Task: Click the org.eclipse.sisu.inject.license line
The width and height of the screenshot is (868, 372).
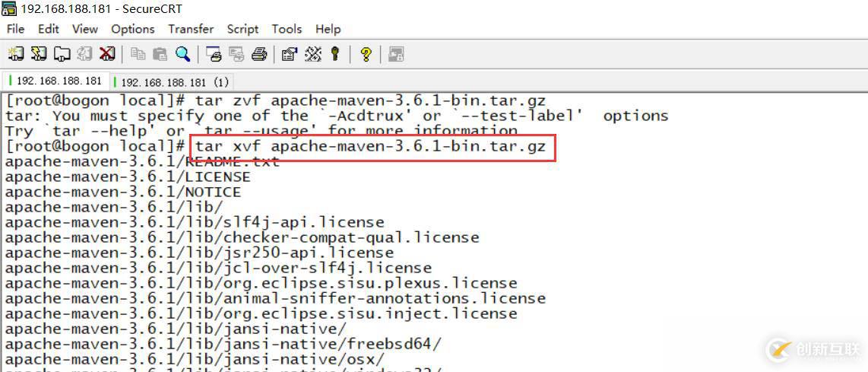Action: 261,313
